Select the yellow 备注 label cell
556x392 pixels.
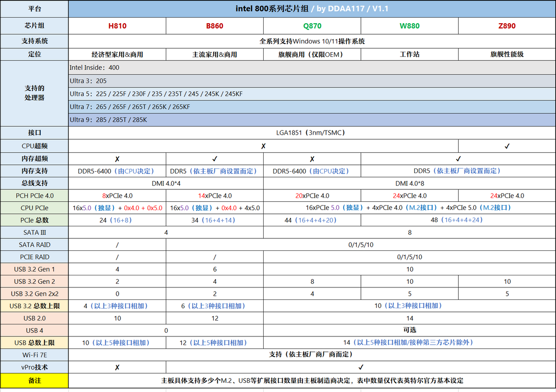34,380
